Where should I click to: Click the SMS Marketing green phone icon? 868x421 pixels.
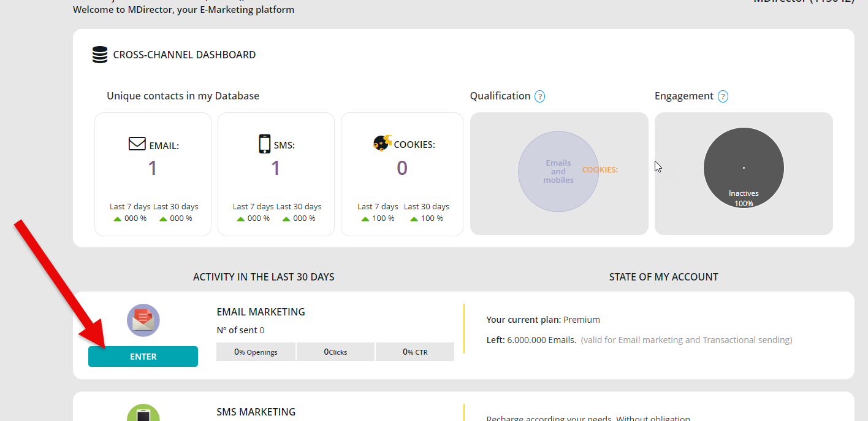pyautogui.click(x=143, y=414)
